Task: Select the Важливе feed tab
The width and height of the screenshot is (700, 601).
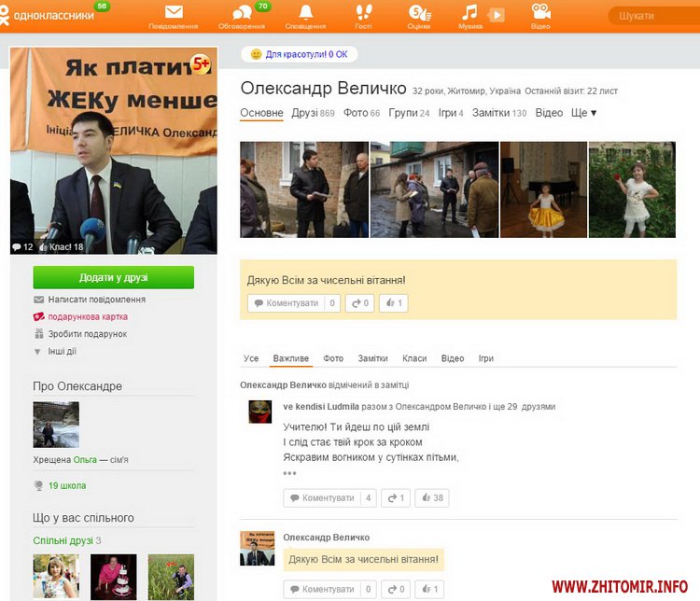Action: pyautogui.click(x=290, y=358)
